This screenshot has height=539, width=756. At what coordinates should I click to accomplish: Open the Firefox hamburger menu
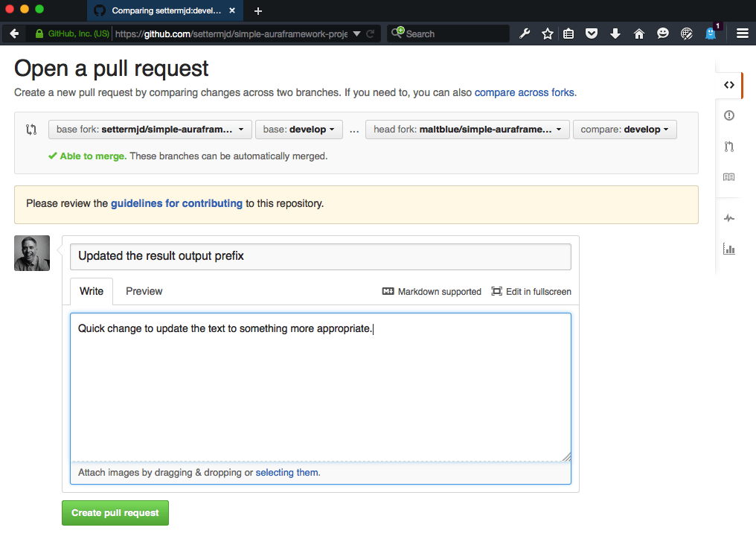tap(742, 34)
